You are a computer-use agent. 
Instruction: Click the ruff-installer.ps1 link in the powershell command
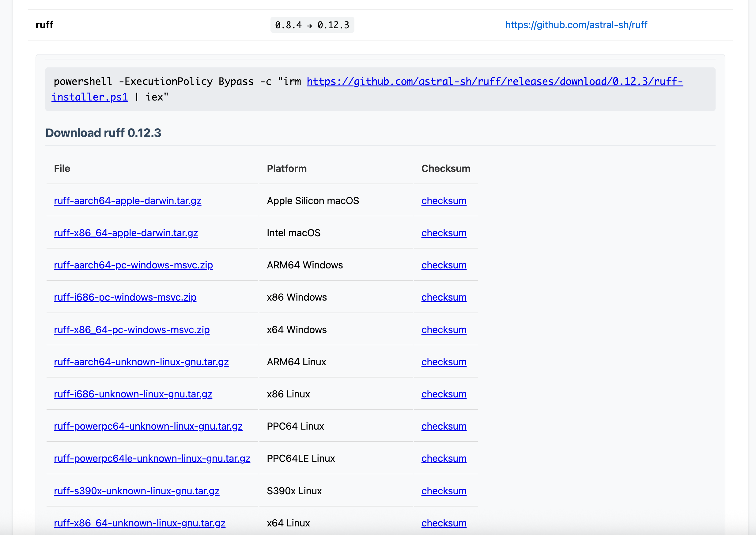coord(89,97)
